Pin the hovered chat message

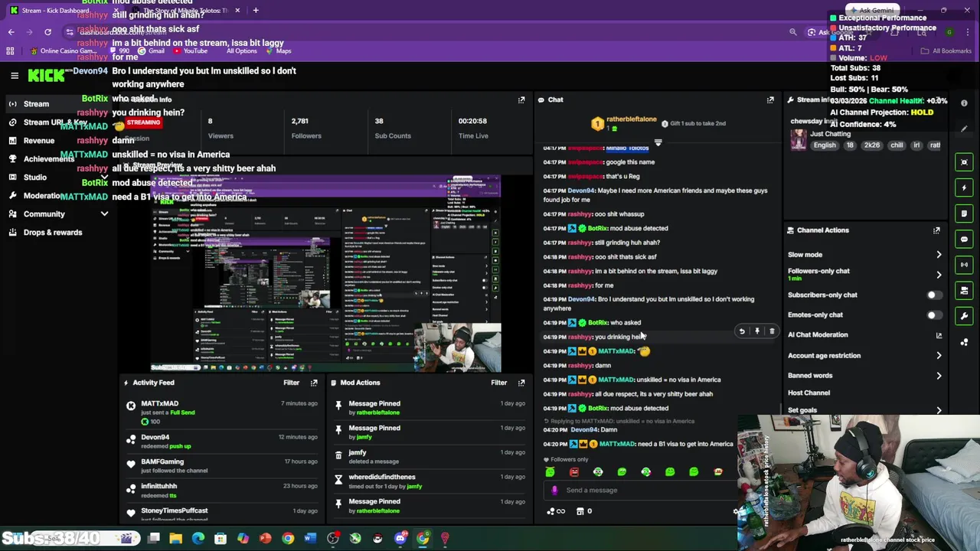pos(757,331)
